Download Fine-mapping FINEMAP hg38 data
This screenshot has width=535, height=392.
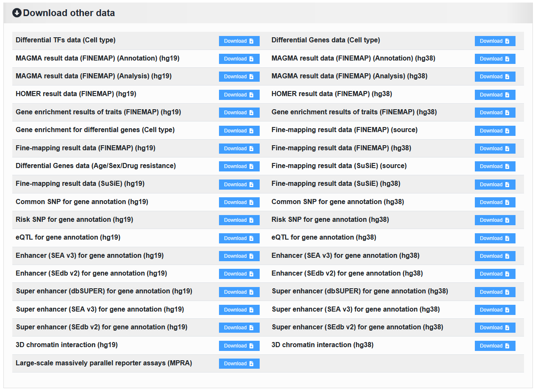pos(495,149)
